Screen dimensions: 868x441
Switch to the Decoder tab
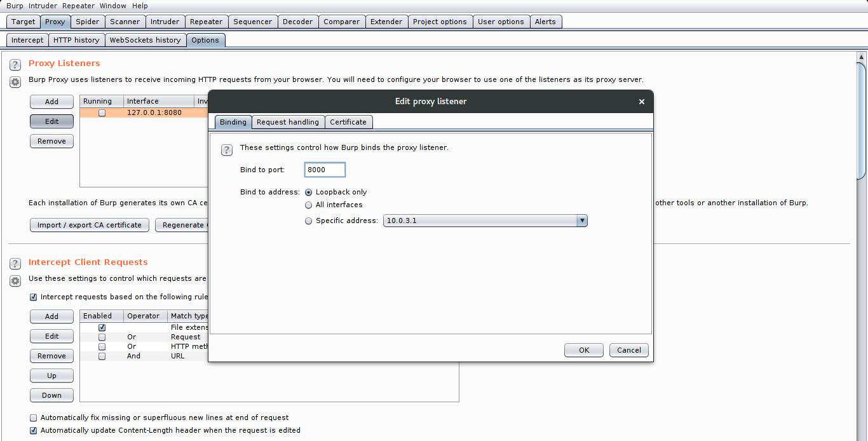click(x=298, y=22)
